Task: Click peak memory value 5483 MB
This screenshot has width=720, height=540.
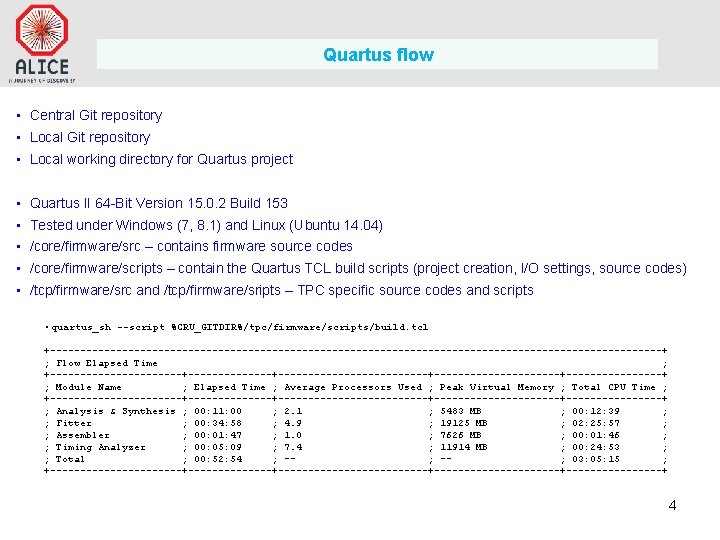Action: (x=461, y=411)
